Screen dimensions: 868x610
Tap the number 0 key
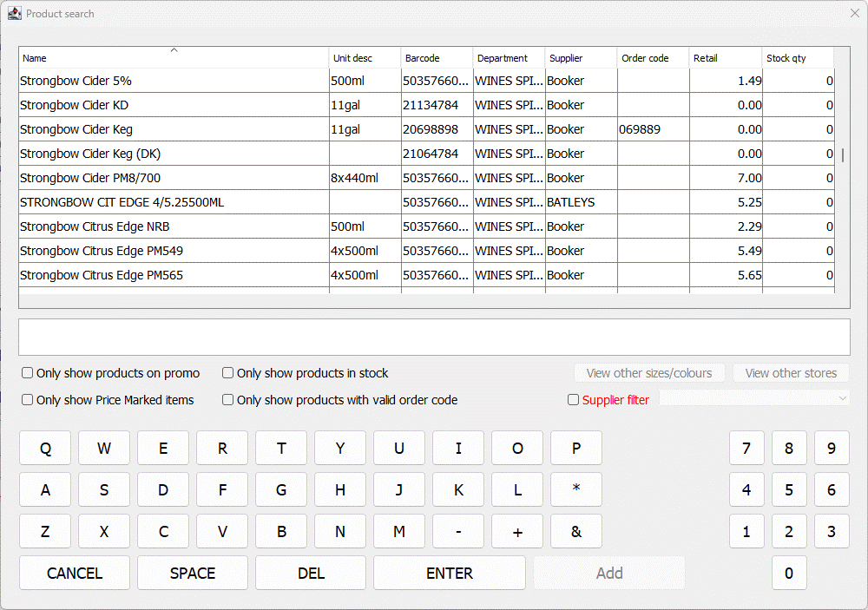789,573
